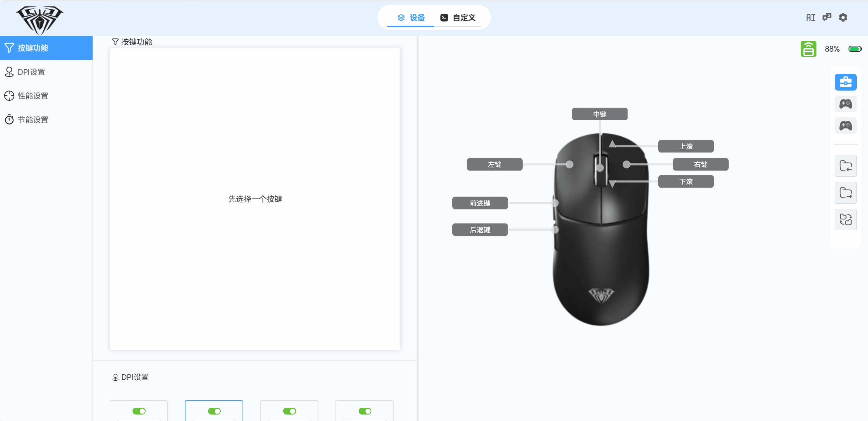This screenshot has width=868, height=421.
Task: Select the 中键 mouse button label
Action: [x=600, y=114]
